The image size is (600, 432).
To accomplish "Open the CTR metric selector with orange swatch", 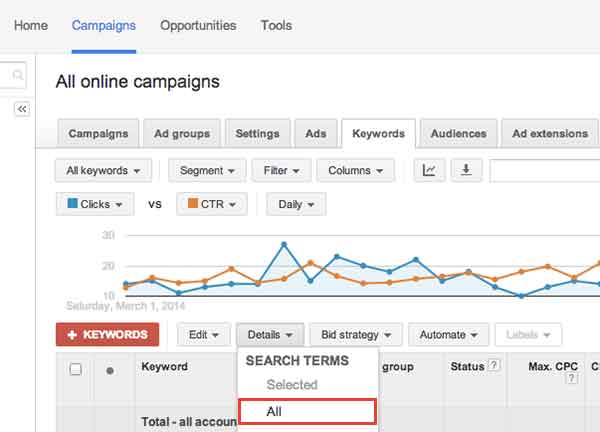I will (x=212, y=204).
